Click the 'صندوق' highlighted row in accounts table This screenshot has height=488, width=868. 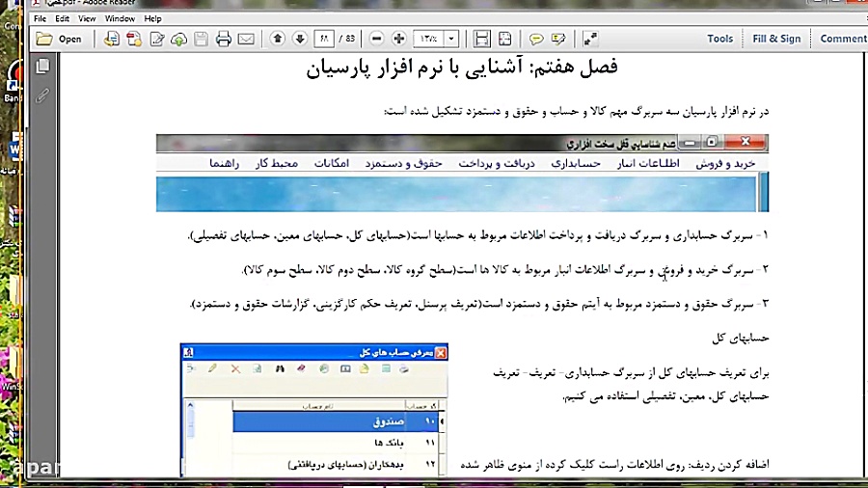[x=336, y=421]
